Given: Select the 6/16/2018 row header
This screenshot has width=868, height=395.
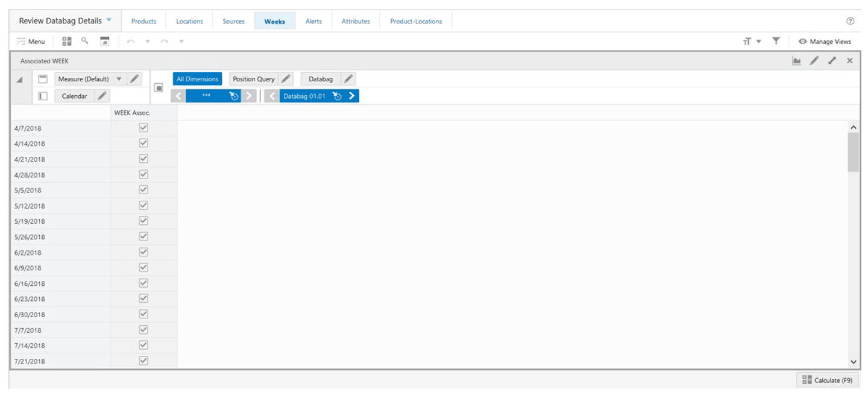Looking at the screenshot, I should click(61, 283).
